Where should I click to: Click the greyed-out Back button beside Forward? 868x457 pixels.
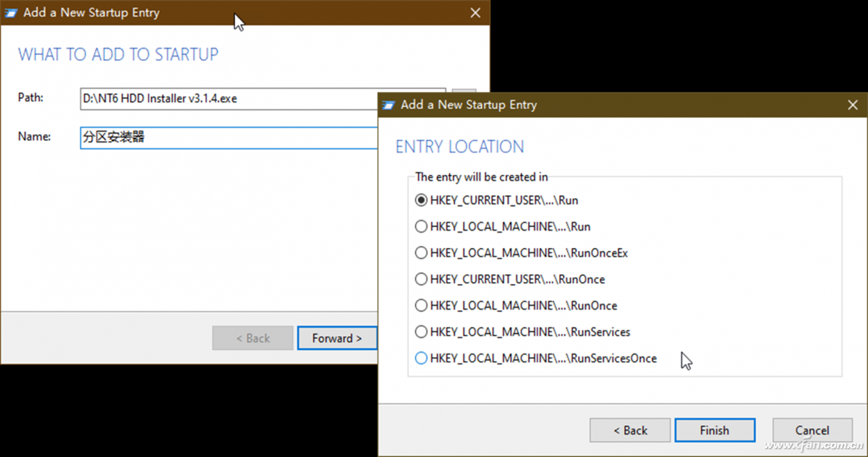pyautogui.click(x=252, y=338)
